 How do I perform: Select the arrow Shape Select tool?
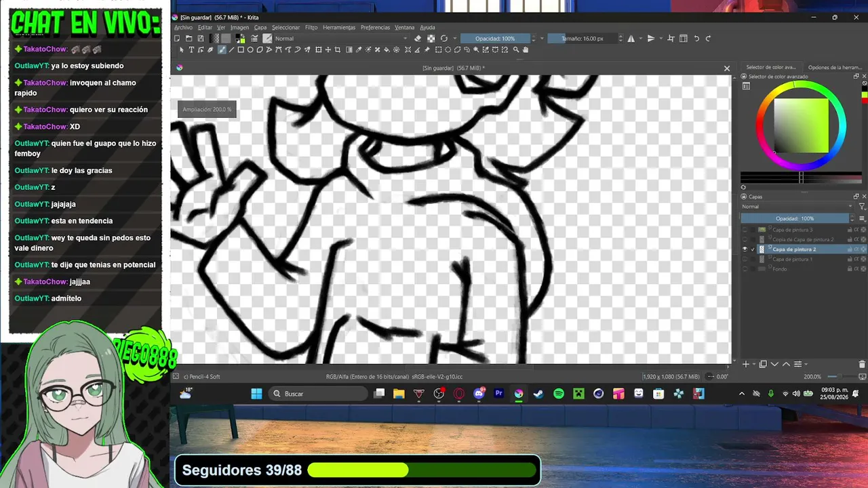tap(181, 49)
